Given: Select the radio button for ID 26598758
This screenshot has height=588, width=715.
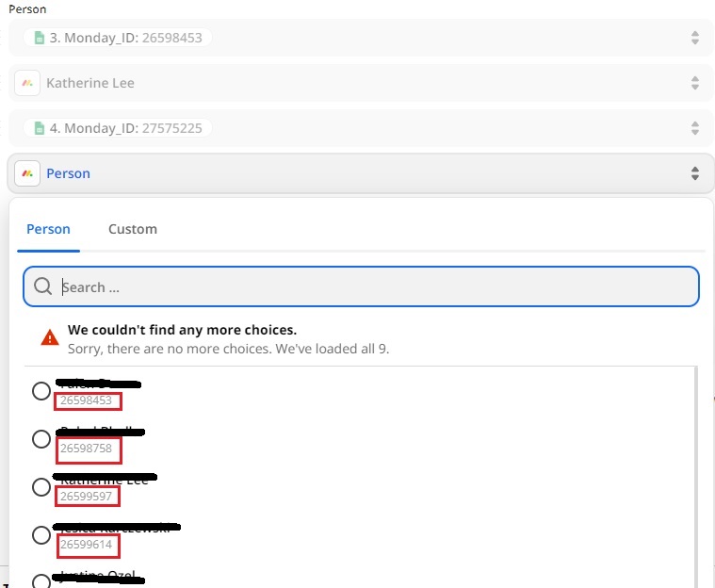Looking at the screenshot, I should tap(41, 439).
